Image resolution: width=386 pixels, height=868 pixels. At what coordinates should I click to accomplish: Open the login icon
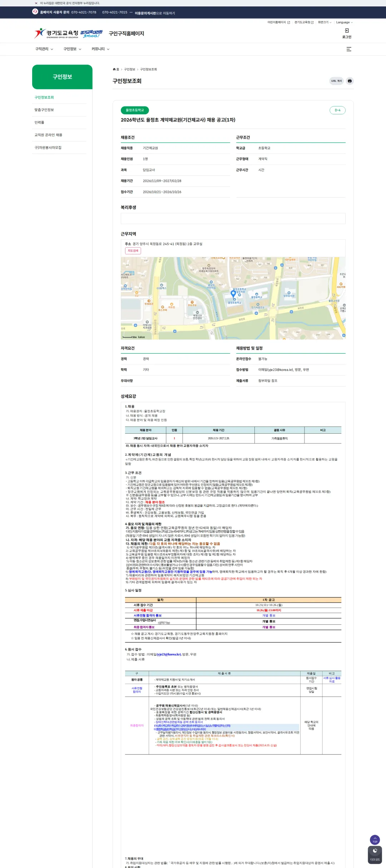pyautogui.click(x=347, y=33)
